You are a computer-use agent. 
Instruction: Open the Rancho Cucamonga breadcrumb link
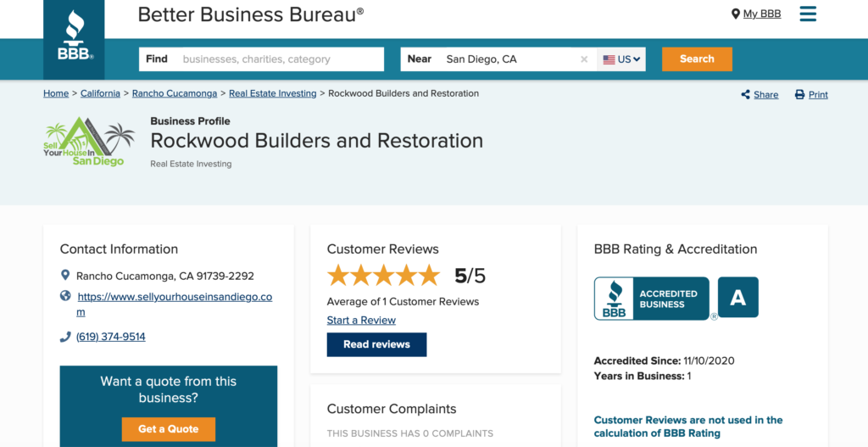[175, 93]
